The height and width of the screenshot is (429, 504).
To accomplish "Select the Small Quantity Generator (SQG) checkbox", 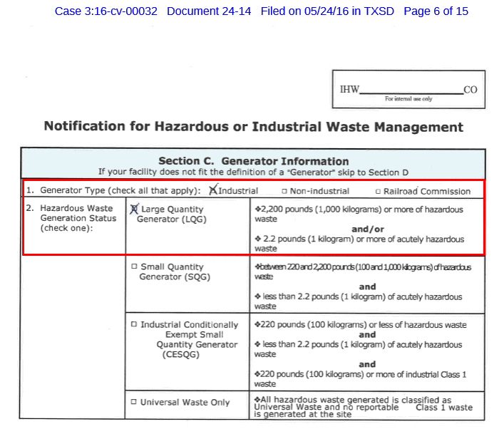I will pyautogui.click(x=133, y=267).
